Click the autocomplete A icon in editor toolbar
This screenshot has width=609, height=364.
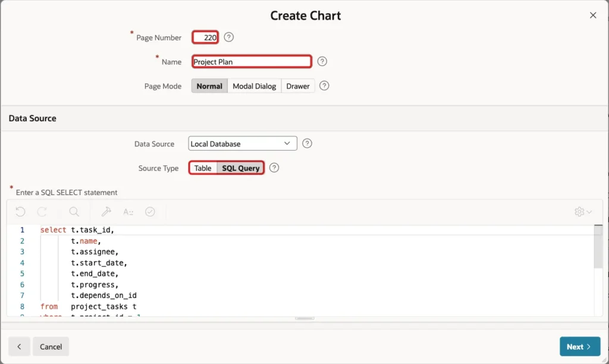point(128,212)
